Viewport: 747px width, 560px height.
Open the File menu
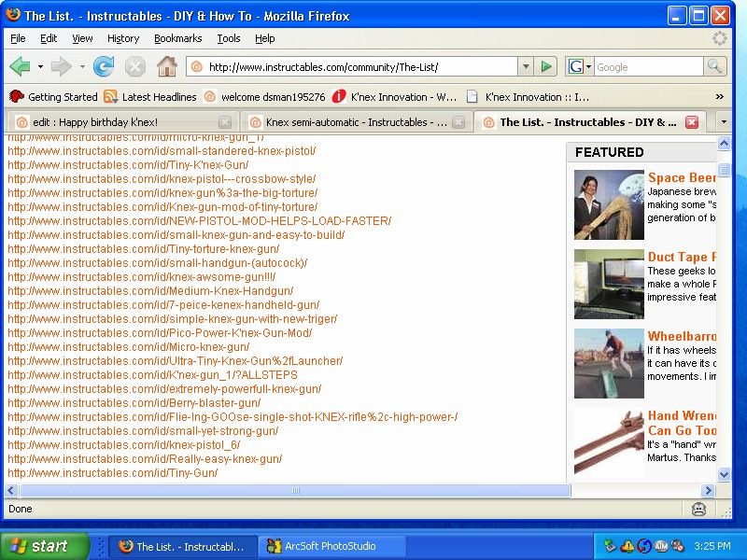[x=18, y=38]
